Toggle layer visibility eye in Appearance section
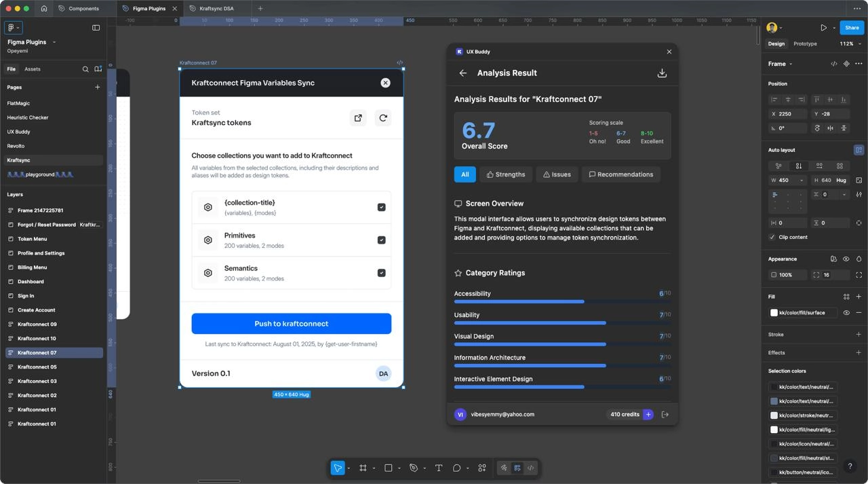The height and width of the screenshot is (484, 868). point(846,259)
